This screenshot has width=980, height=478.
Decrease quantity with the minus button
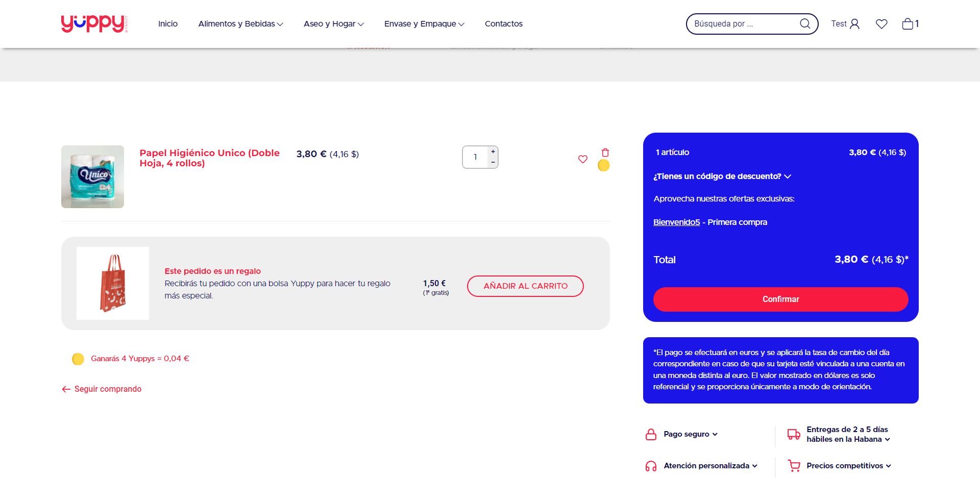coord(493,162)
